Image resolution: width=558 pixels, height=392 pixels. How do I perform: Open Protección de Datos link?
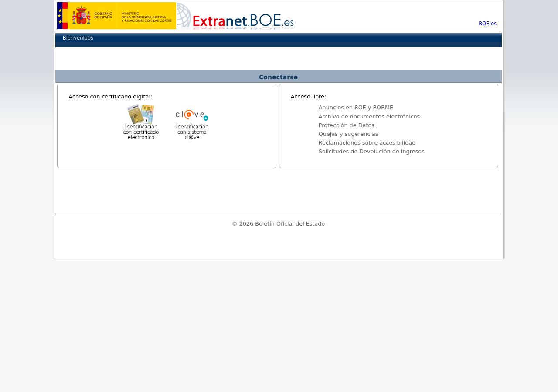click(x=347, y=125)
